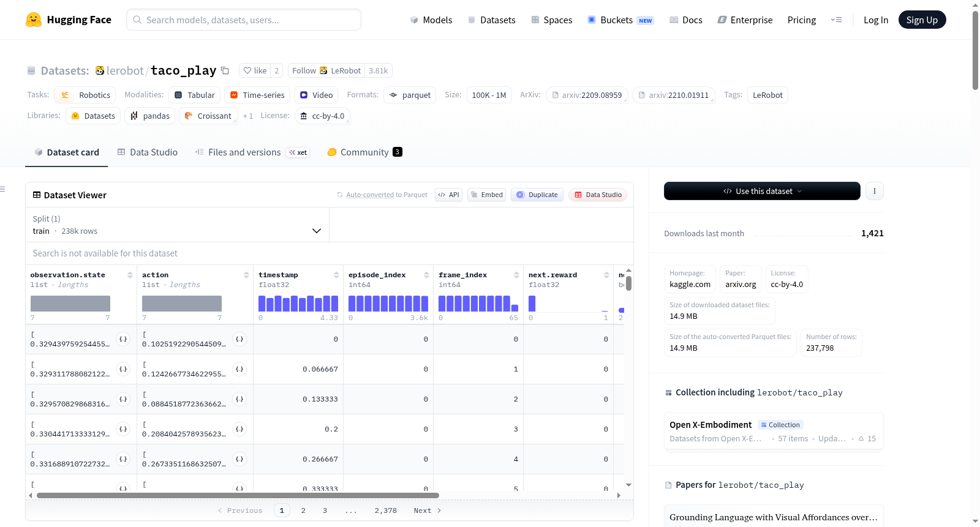Viewport: 980px width, 527px height.
Task: Sort the frame_index column
Action: (516, 275)
